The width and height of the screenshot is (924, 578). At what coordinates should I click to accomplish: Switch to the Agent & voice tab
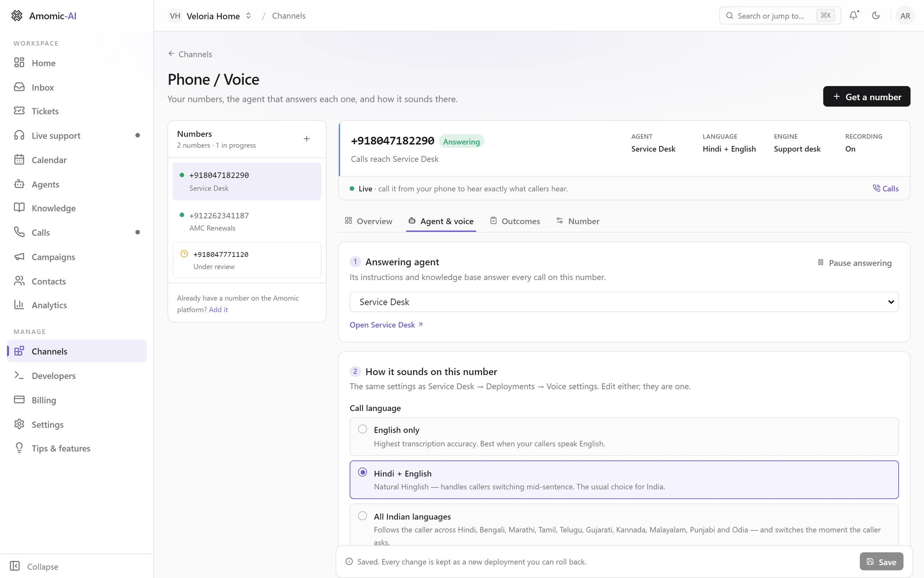pyautogui.click(x=441, y=221)
